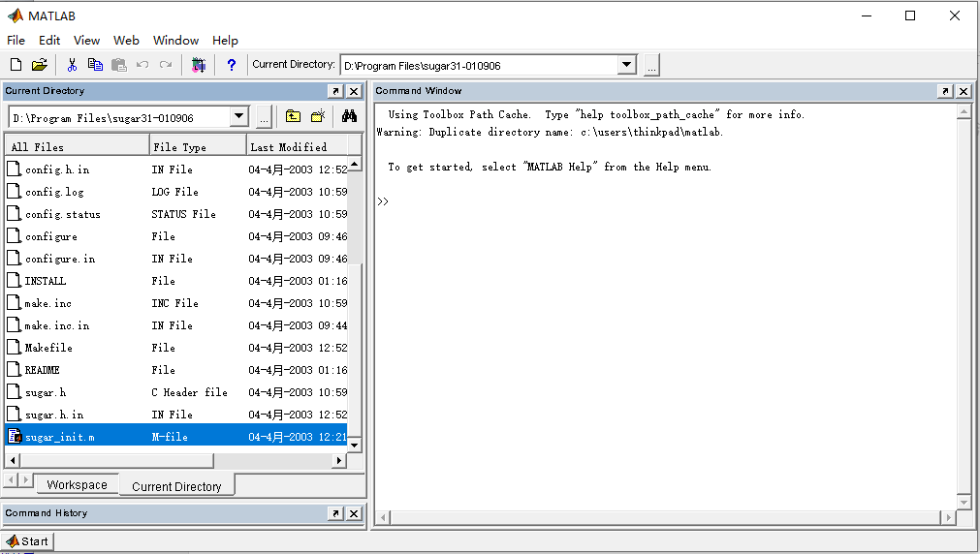980x554 pixels.
Task: Expand directory dropdown in Current Directory panel
Action: coord(238,117)
